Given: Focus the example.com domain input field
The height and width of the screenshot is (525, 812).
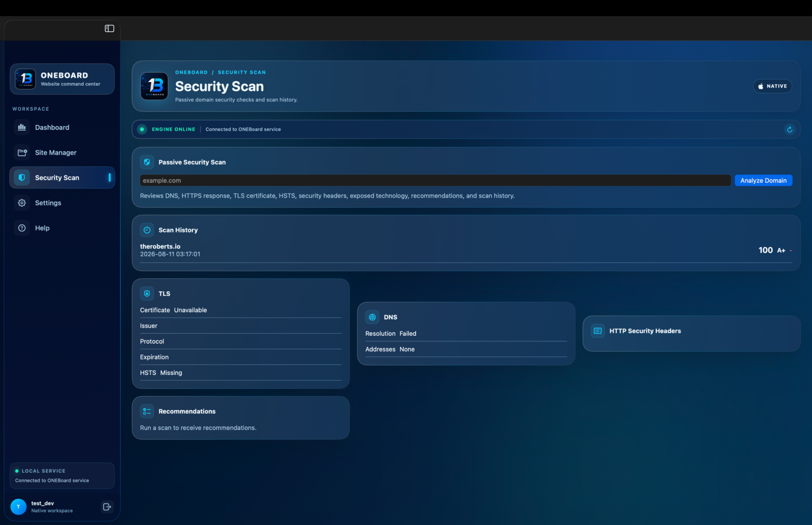Looking at the screenshot, I should [x=435, y=180].
